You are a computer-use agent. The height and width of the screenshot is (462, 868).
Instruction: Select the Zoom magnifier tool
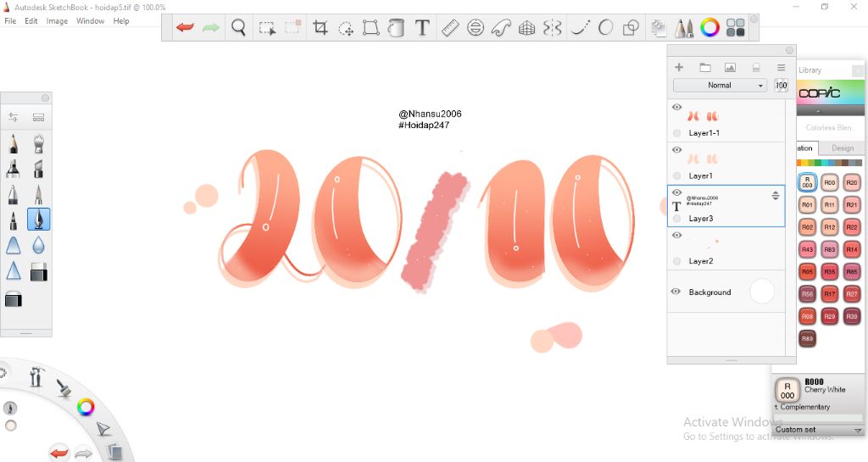[x=238, y=27]
